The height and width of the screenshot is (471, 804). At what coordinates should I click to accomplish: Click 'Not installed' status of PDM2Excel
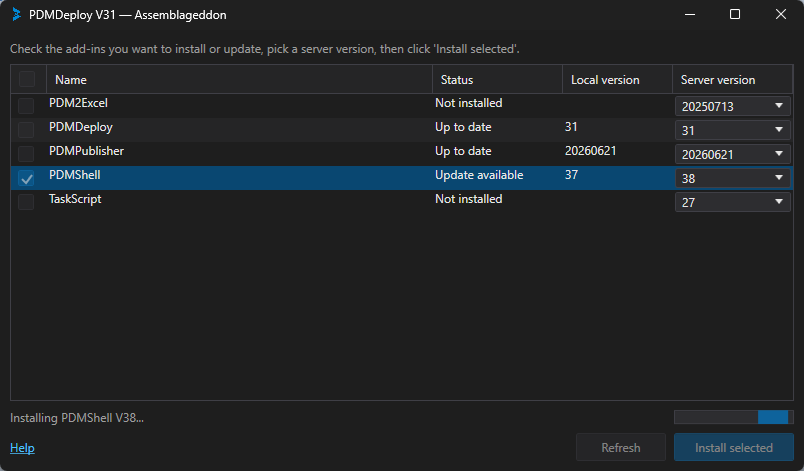pos(469,103)
